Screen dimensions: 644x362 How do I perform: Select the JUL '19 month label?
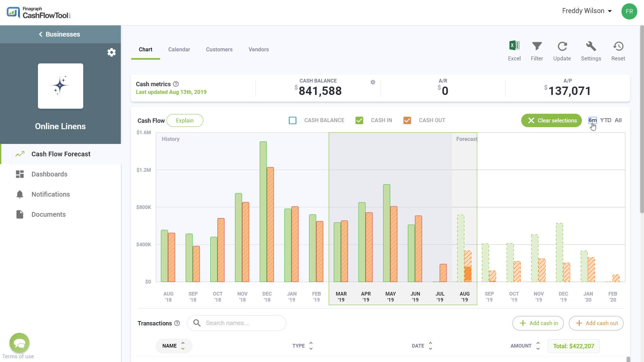coord(440,297)
